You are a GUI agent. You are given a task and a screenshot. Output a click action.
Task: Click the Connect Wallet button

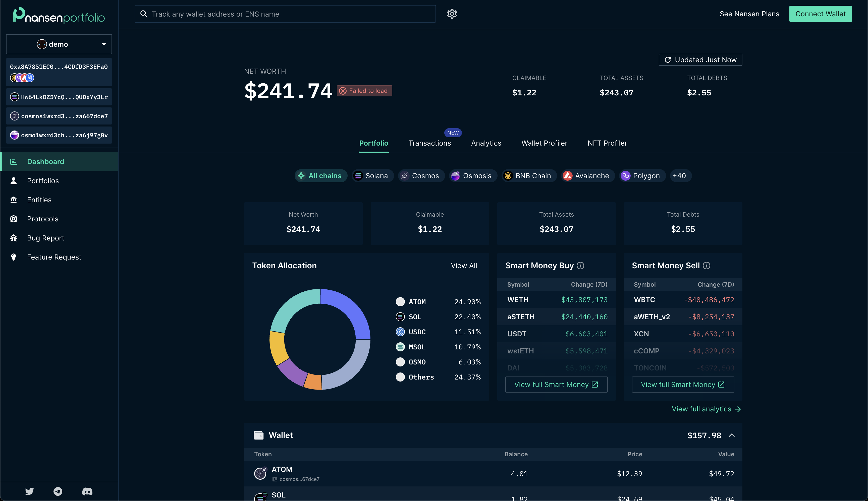820,14
